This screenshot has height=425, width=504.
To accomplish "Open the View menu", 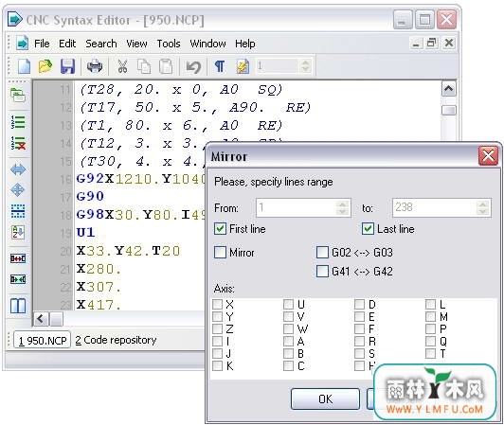I will tap(136, 44).
